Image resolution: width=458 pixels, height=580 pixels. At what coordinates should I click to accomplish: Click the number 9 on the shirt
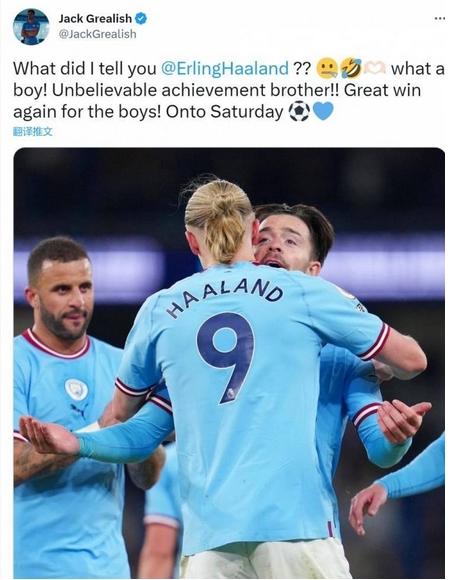(x=226, y=357)
